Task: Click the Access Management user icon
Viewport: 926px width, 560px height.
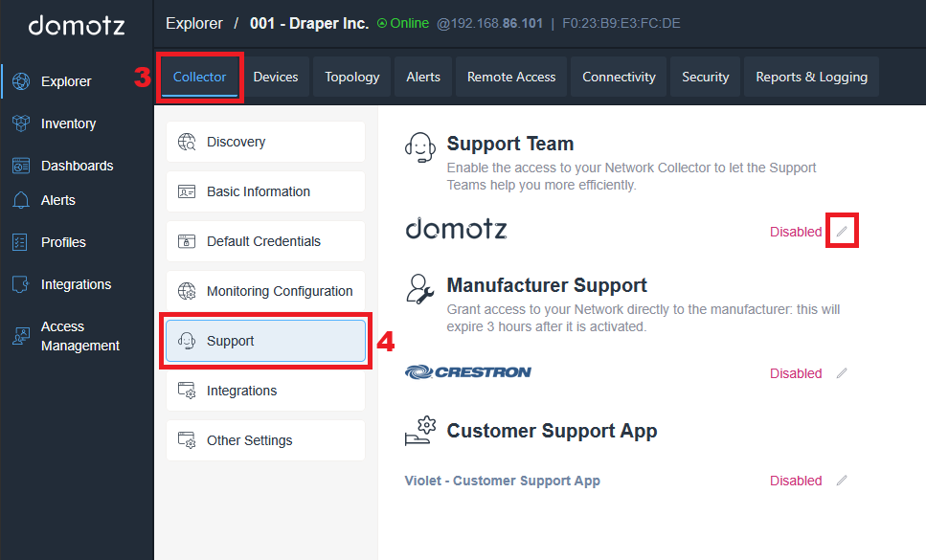Action: tap(21, 336)
